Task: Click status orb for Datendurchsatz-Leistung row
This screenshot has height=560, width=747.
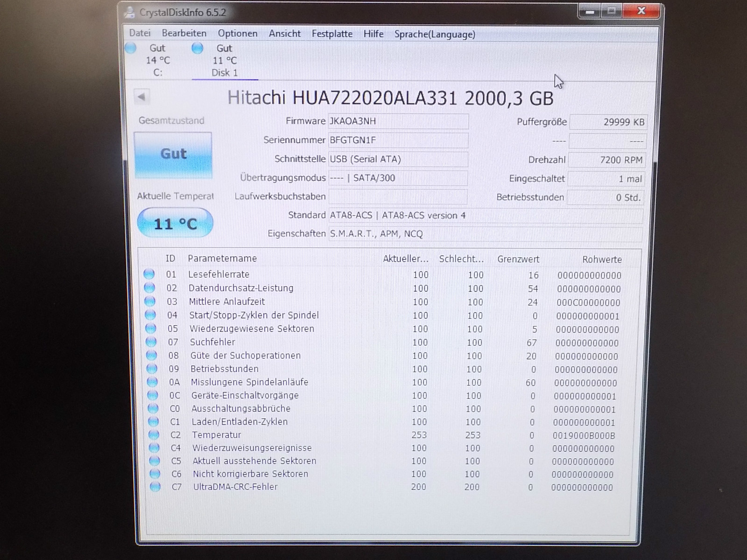Action: pyautogui.click(x=149, y=287)
